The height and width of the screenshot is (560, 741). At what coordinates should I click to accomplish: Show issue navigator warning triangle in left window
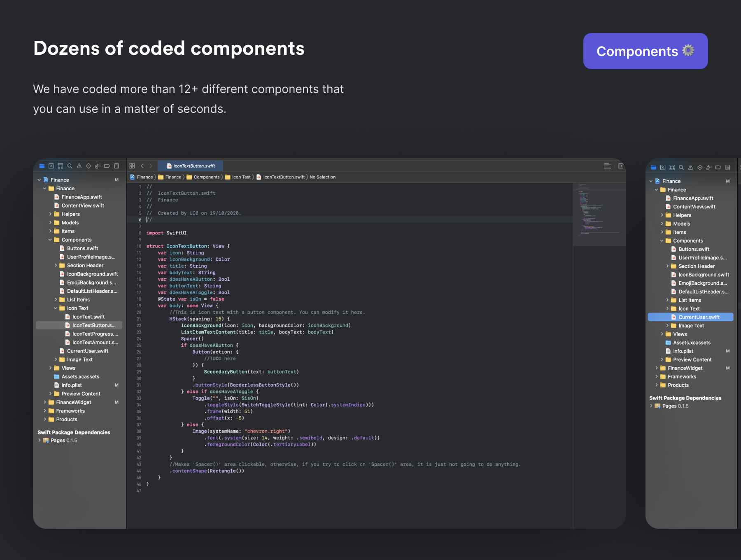click(79, 166)
